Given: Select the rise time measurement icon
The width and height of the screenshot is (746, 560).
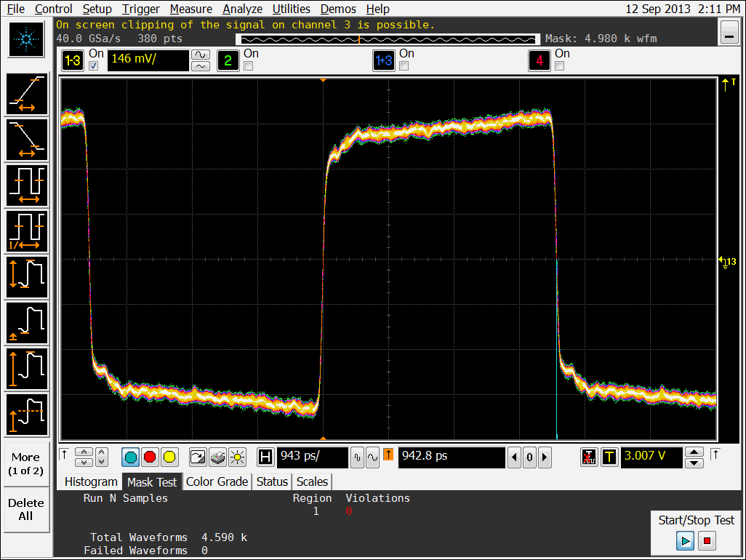Looking at the screenshot, I should [27, 94].
